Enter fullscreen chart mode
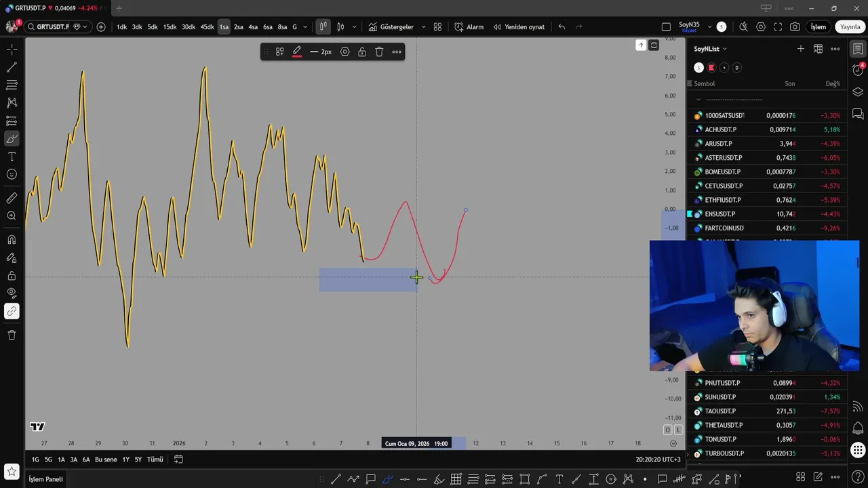Image resolution: width=868 pixels, height=488 pixels. pos(778,27)
